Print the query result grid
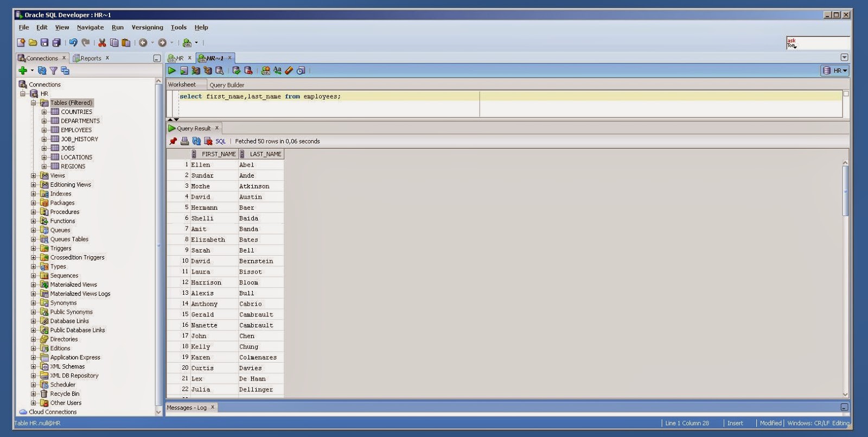Image resolution: width=868 pixels, height=437 pixels. [185, 141]
